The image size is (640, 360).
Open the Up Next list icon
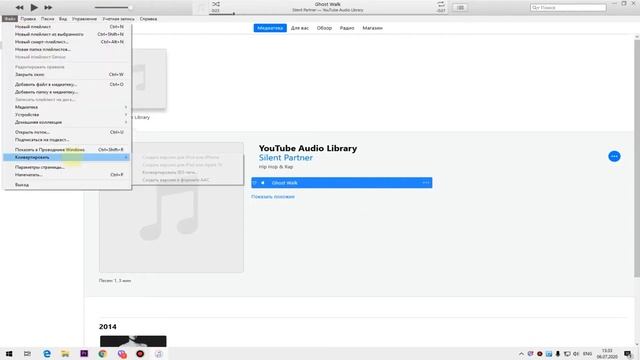[x=460, y=7]
